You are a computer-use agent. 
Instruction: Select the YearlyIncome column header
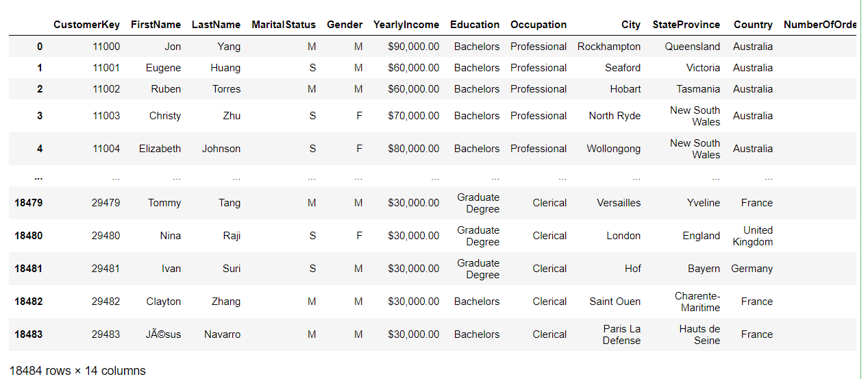406,25
